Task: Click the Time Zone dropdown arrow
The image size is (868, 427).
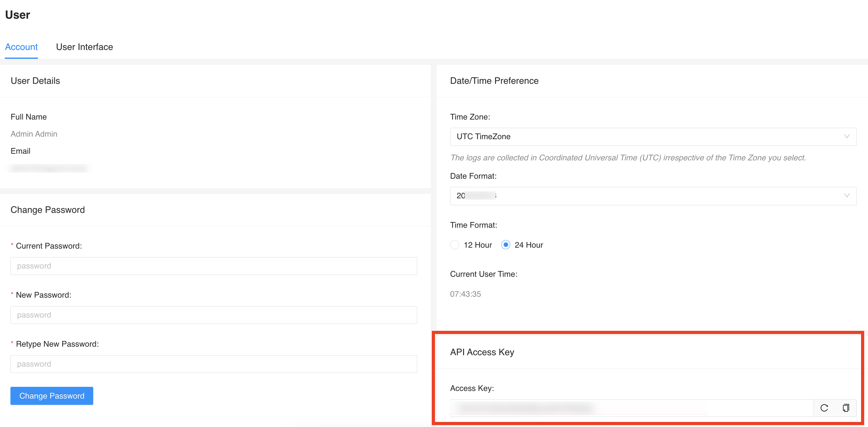Action: 847,137
